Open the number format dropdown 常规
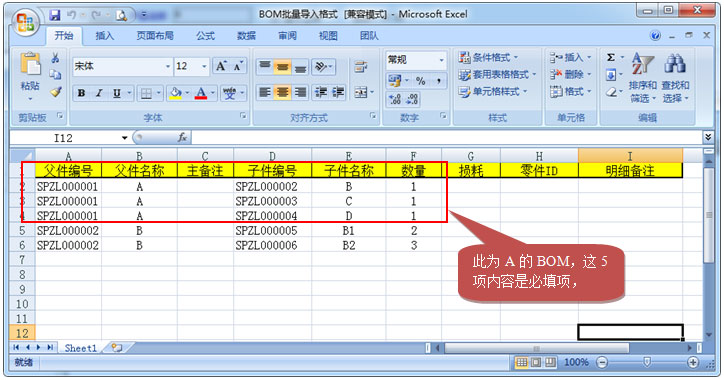 (416, 60)
